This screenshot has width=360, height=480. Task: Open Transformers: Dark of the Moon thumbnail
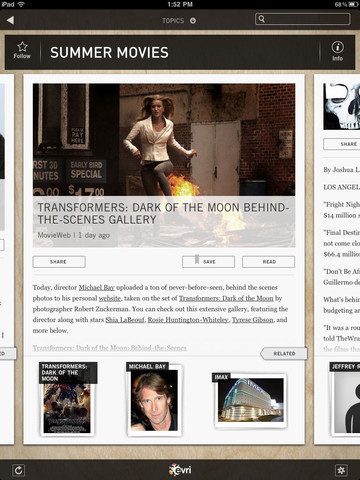(x=68, y=398)
